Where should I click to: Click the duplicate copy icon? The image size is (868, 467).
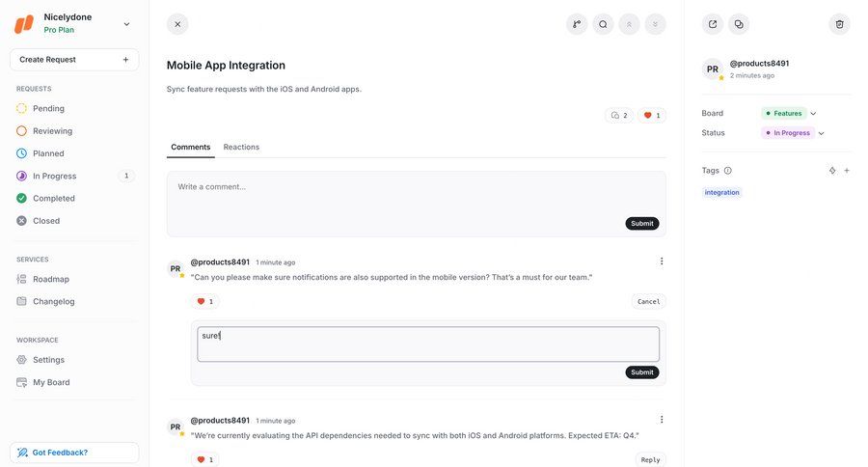coord(739,24)
